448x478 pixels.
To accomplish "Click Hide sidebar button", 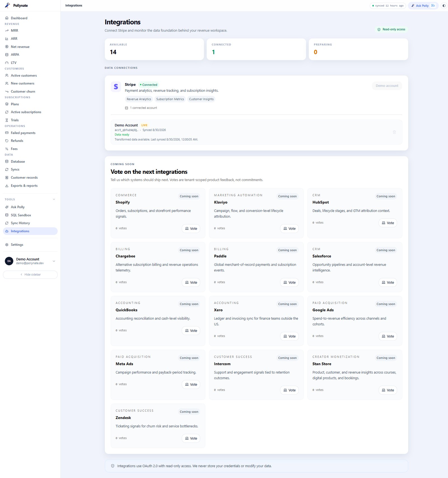I will (x=30, y=275).
